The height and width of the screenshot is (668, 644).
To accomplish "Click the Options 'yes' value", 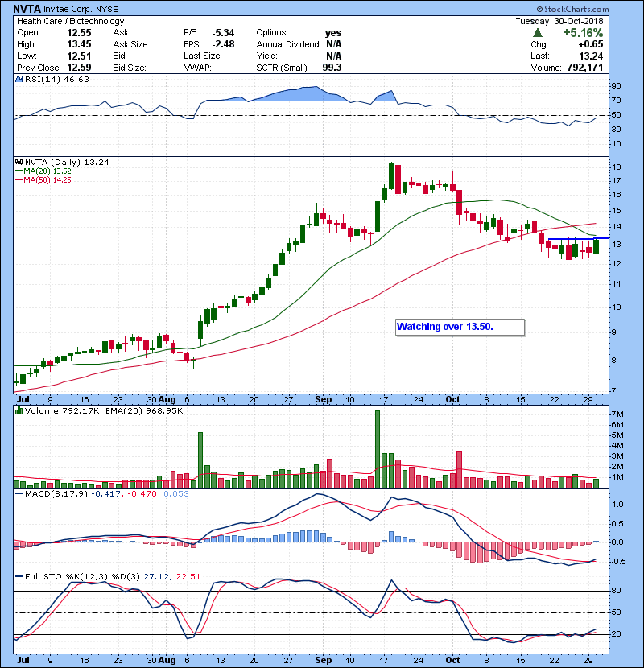I will pyautogui.click(x=333, y=33).
